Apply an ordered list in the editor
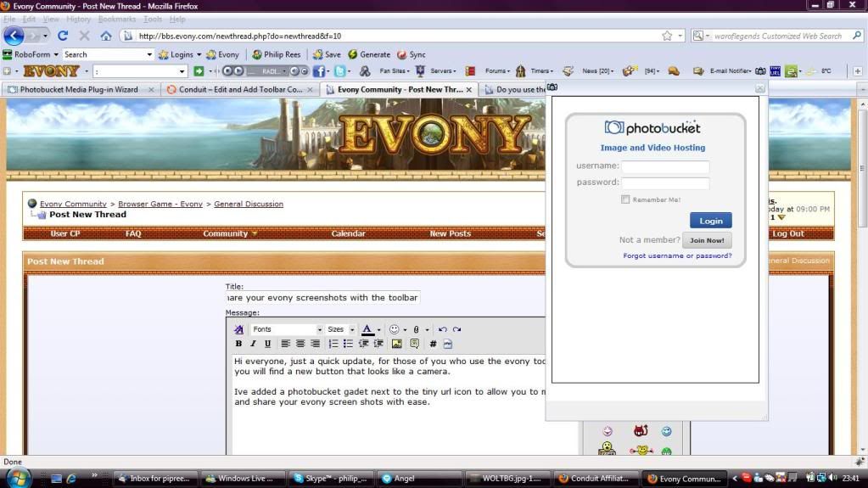The image size is (868, 488). coord(333,344)
